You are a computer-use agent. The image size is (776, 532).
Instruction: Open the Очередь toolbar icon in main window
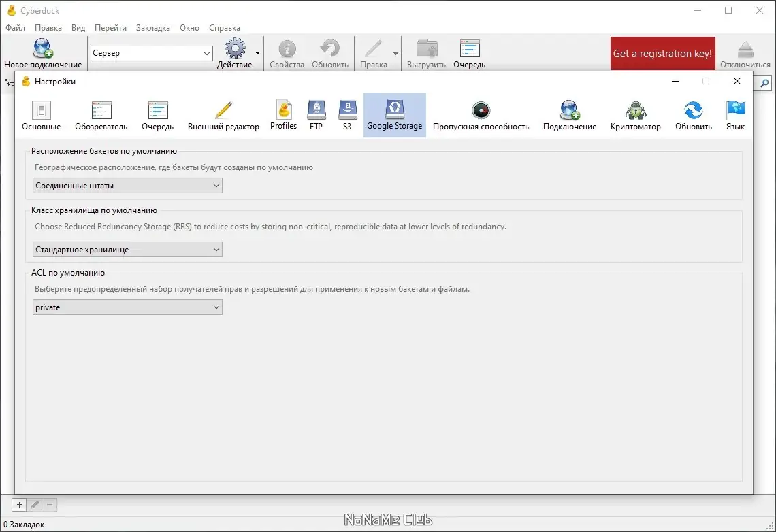coord(469,48)
